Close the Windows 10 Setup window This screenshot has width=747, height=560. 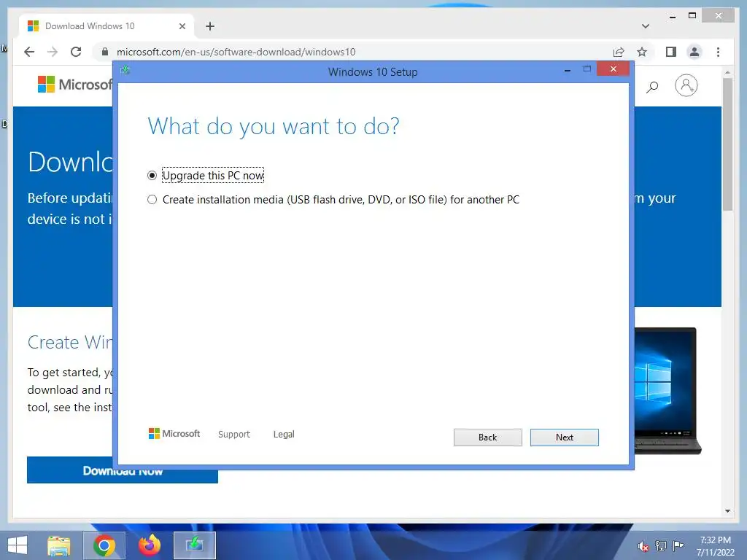[613, 69]
